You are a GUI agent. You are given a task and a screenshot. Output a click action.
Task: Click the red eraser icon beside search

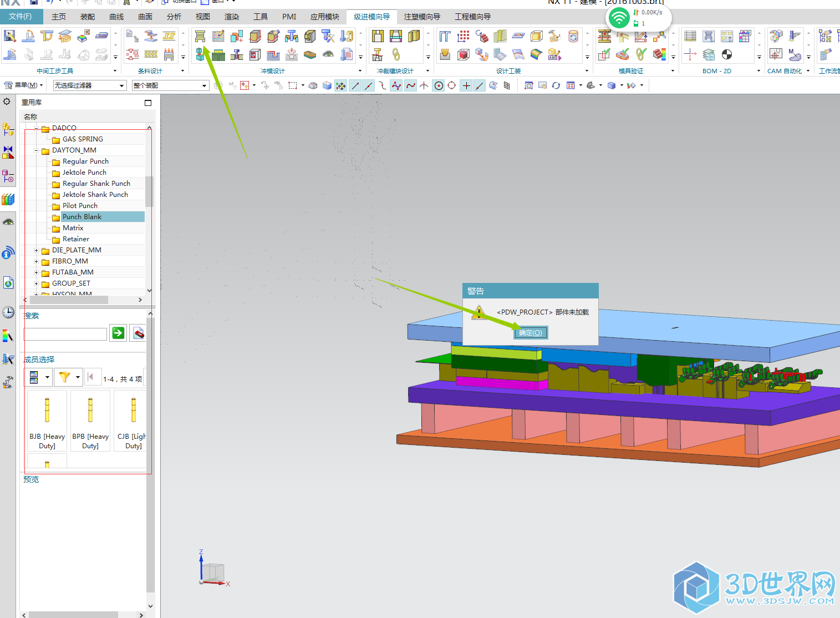tap(139, 333)
